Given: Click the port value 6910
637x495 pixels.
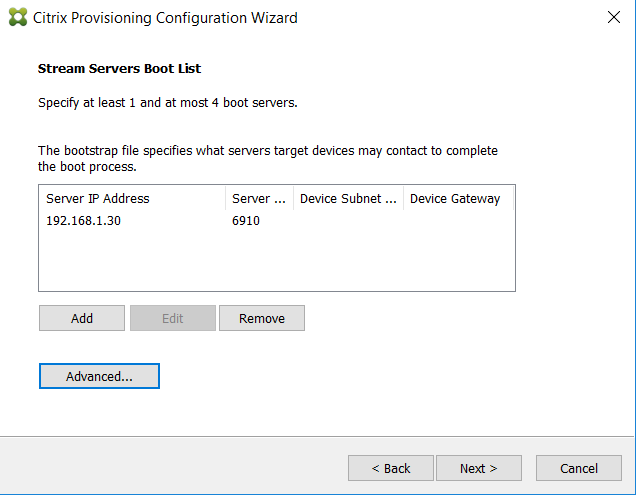Looking at the screenshot, I should (x=246, y=221).
